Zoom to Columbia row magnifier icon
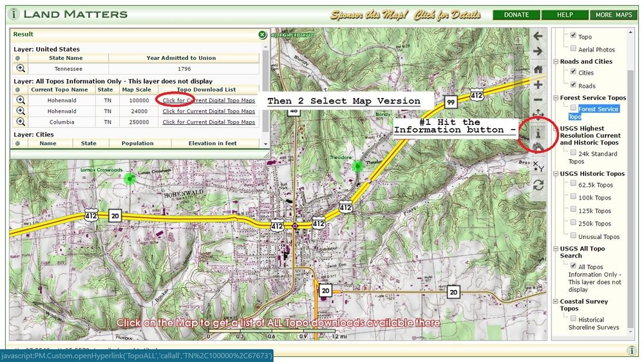 click(x=21, y=122)
